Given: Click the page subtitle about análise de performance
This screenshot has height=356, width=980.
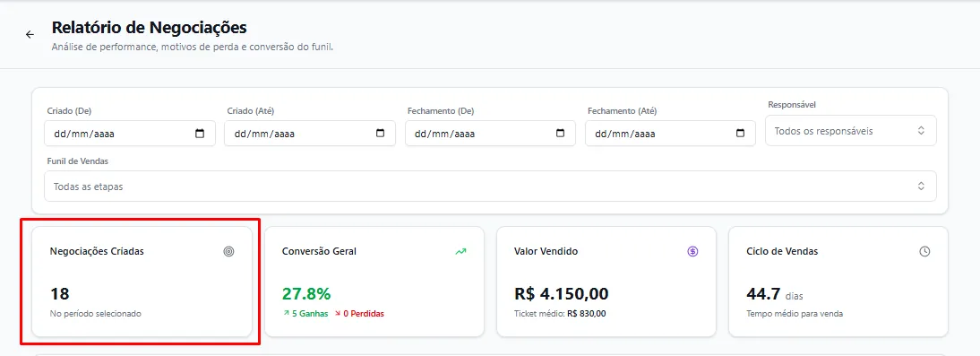Looking at the screenshot, I should pos(193,47).
